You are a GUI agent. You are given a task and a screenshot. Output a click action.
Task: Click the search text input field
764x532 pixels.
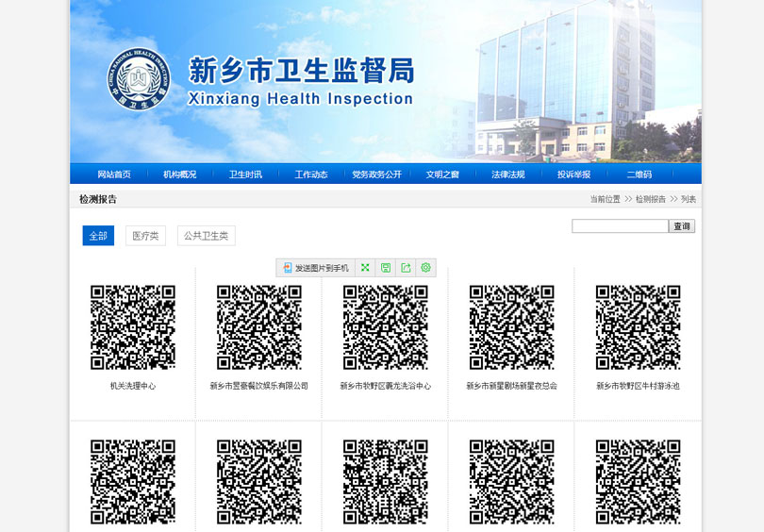point(619,226)
